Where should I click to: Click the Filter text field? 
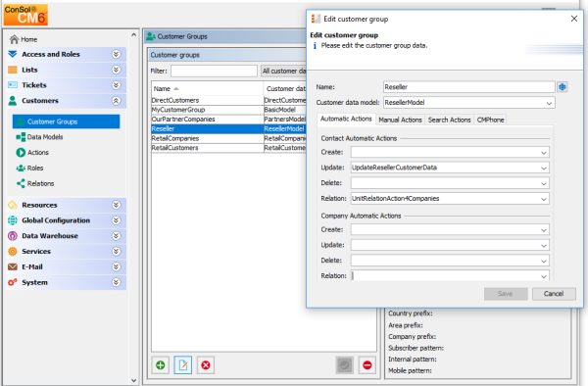214,71
